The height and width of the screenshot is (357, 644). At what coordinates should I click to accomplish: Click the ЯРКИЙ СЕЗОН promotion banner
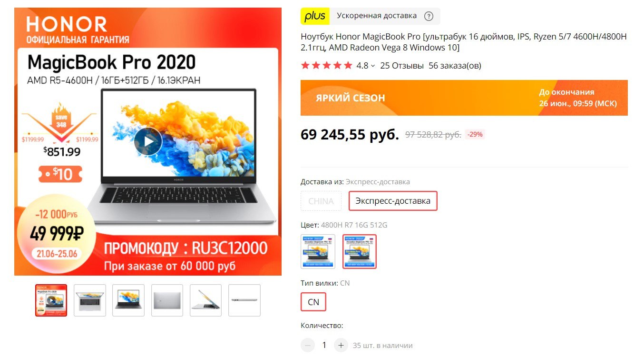click(464, 98)
